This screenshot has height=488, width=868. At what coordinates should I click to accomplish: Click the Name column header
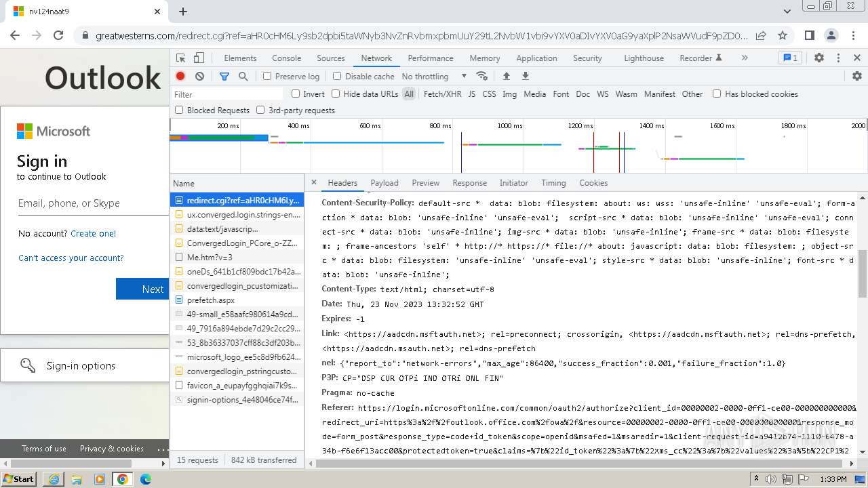click(237, 183)
